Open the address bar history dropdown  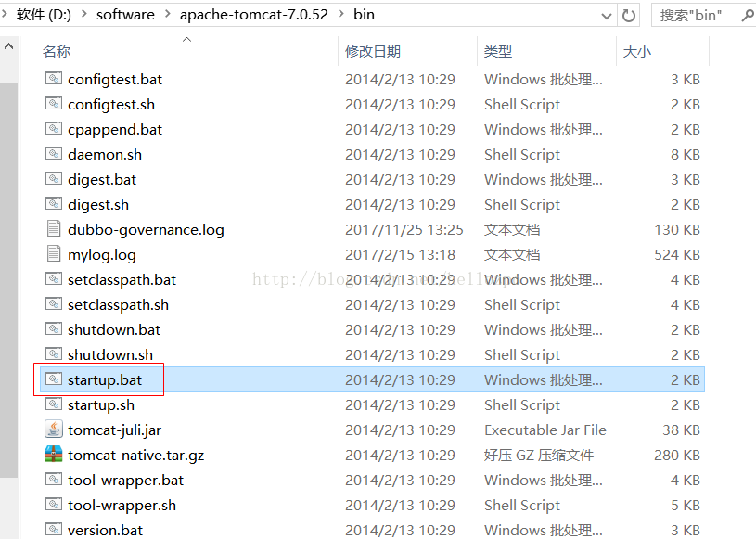tap(607, 17)
